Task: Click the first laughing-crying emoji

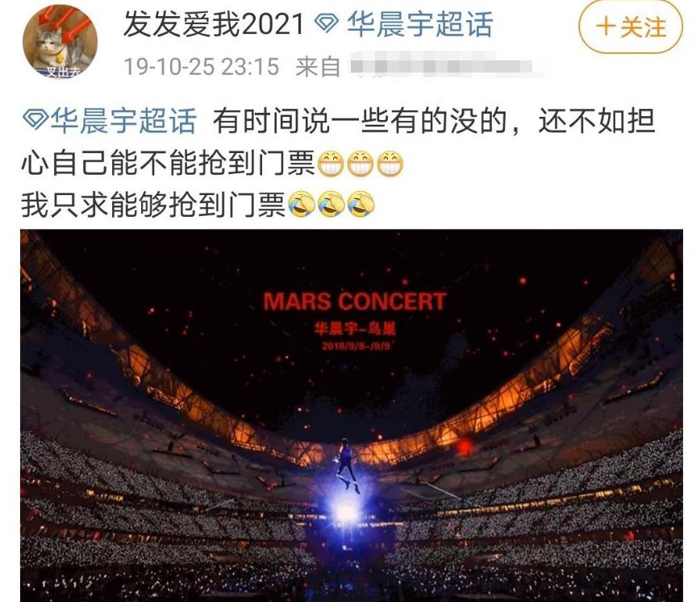Action: tap(302, 205)
